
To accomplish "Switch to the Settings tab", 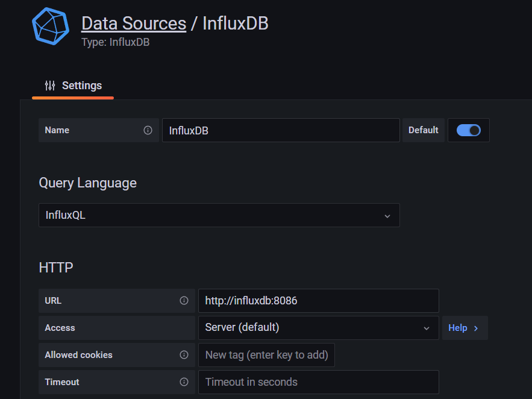I will 73,86.
